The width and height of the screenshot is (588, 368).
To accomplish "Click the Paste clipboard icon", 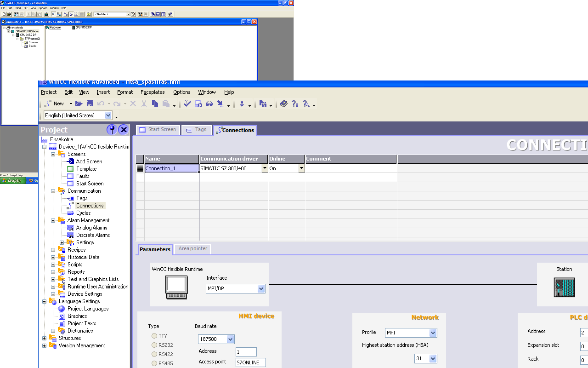I will click(166, 103).
